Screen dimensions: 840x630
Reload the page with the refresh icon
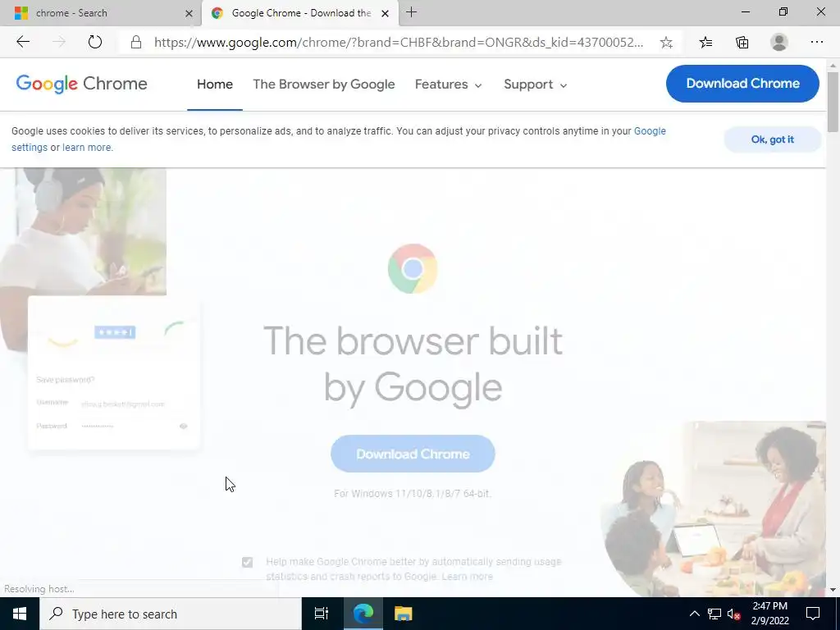(x=95, y=43)
